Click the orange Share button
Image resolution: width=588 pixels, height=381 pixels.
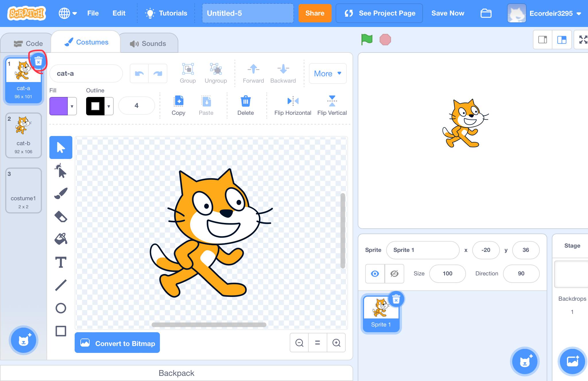(315, 13)
